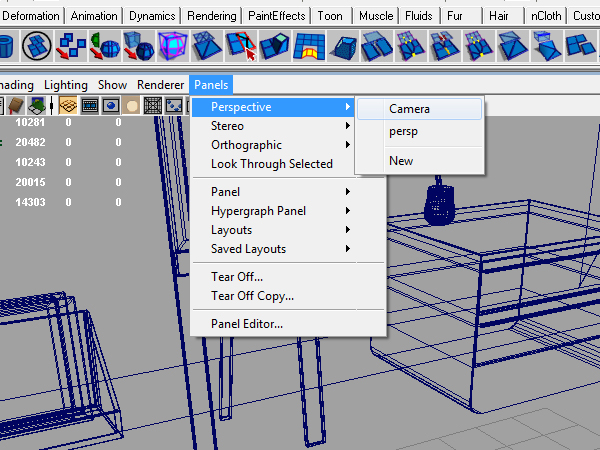Click the merge icon with red arrows
600x450 pixels.
(445, 46)
